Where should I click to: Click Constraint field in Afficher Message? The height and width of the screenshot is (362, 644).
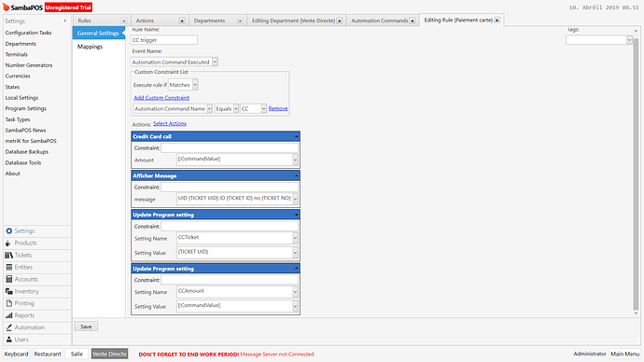tap(230, 188)
